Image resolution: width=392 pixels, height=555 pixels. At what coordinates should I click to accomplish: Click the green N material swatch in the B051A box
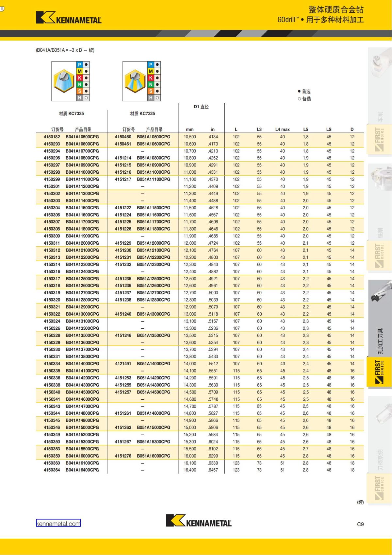point(151,84)
